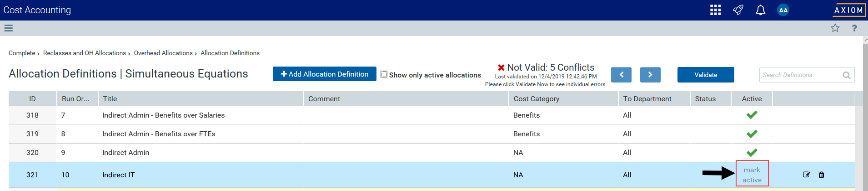This screenshot has width=868, height=191.
Task: Open the AA user profile avatar
Action: coord(783,10)
